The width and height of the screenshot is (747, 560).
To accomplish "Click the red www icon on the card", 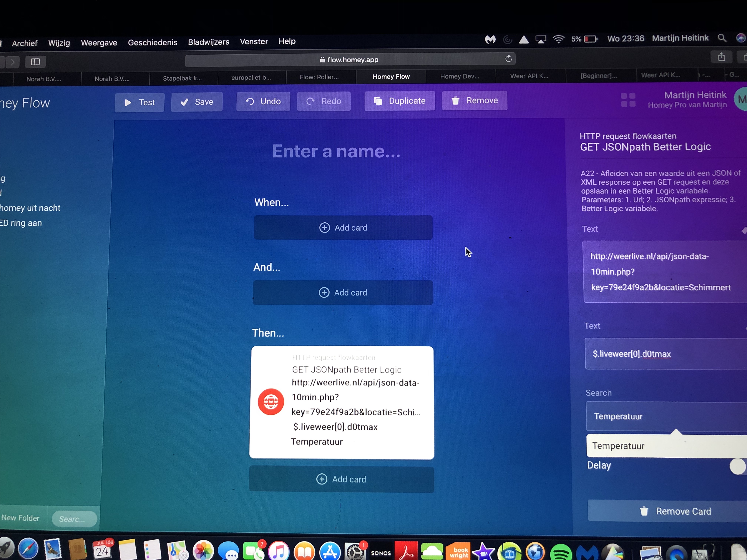I will pos(271,402).
